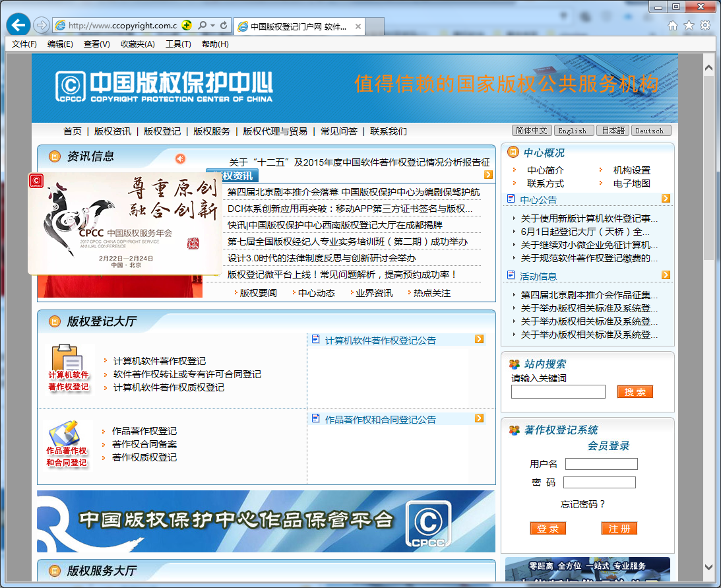
Task: Click the orange 登录 button
Action: 548,529
